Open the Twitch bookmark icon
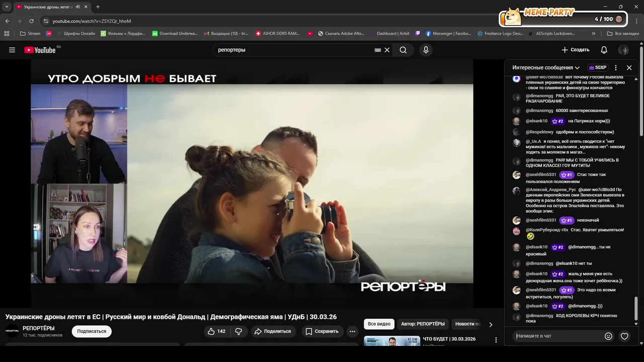The height and width of the screenshot is (362, 644). [x=418, y=34]
